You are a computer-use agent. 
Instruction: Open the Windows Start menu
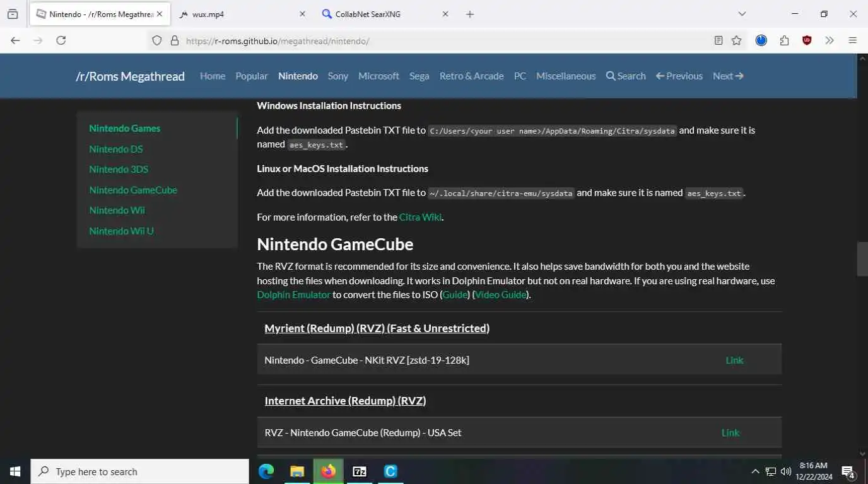(x=15, y=471)
